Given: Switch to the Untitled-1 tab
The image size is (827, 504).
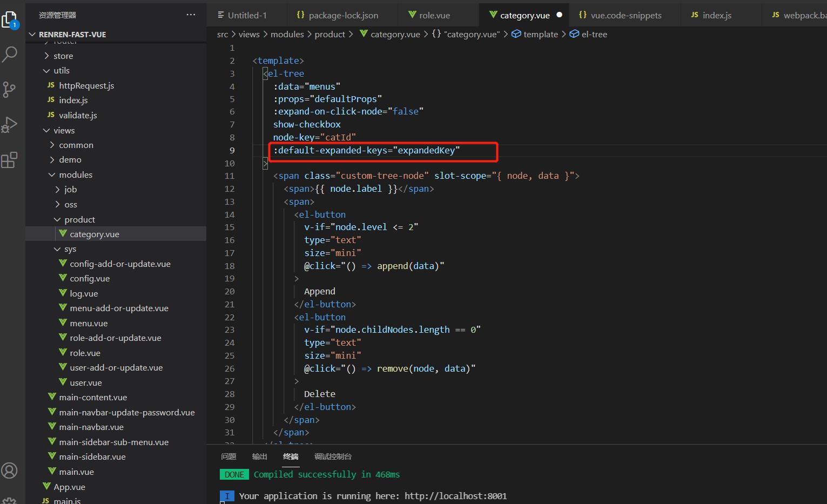Looking at the screenshot, I should (x=247, y=15).
